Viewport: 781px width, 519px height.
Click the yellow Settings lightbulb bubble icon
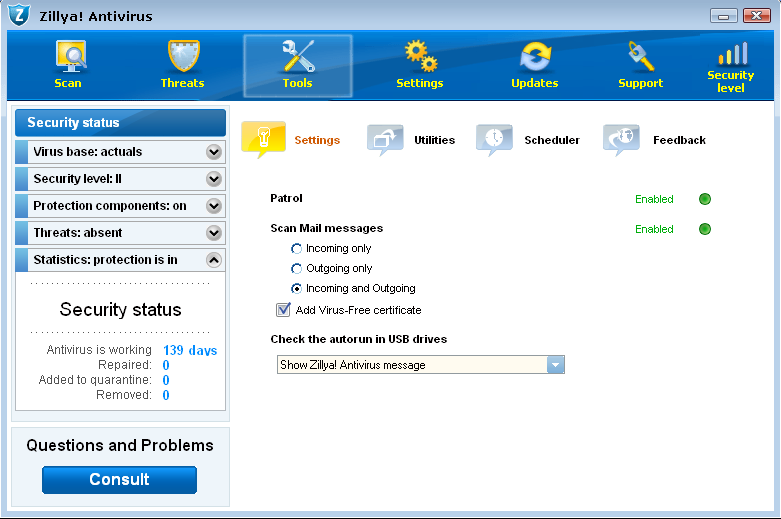tap(263, 139)
